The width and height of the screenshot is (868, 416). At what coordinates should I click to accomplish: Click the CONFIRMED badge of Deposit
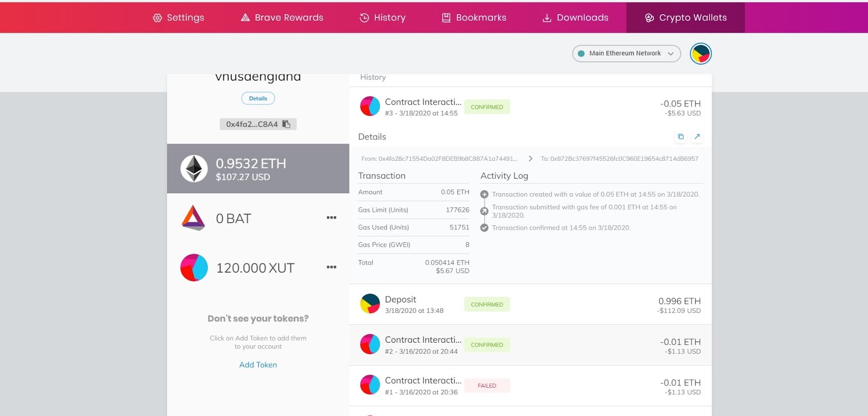487,305
